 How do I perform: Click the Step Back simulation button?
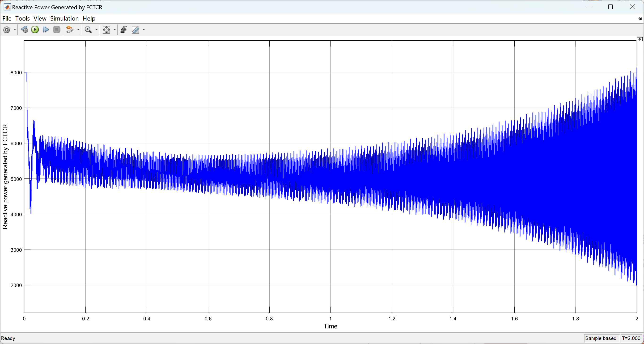24,30
